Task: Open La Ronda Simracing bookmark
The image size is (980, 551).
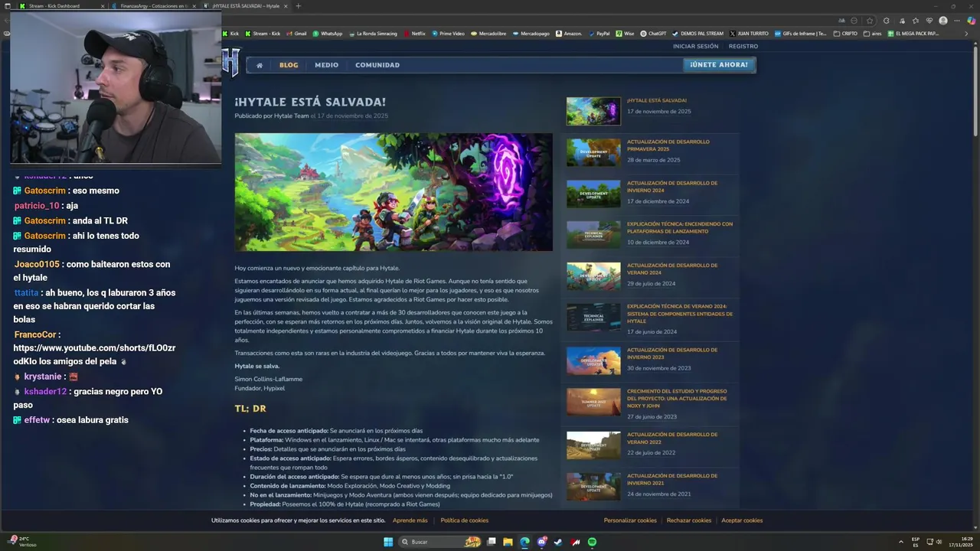Action: point(373,34)
